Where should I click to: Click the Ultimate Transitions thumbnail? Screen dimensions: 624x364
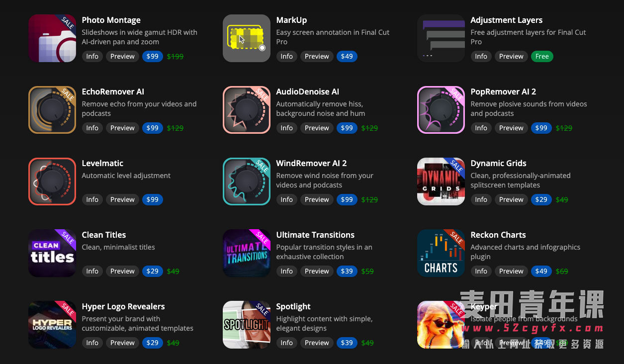click(x=247, y=253)
